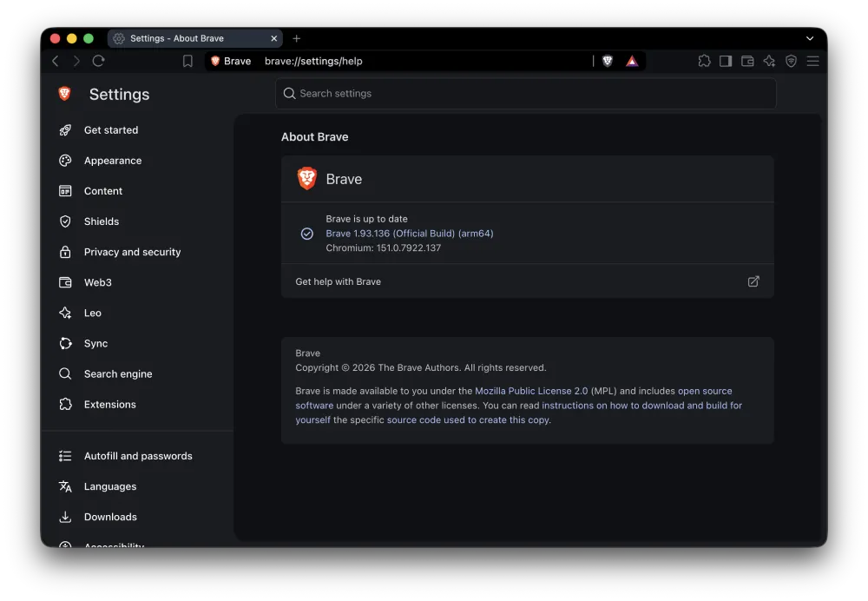
Task: Open Autofill and passwords settings
Action: (138, 455)
